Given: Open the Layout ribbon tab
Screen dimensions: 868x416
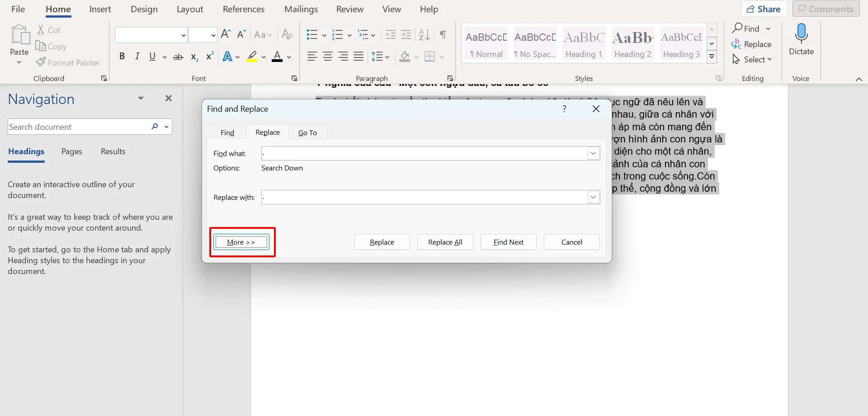Looking at the screenshot, I should pos(190,9).
